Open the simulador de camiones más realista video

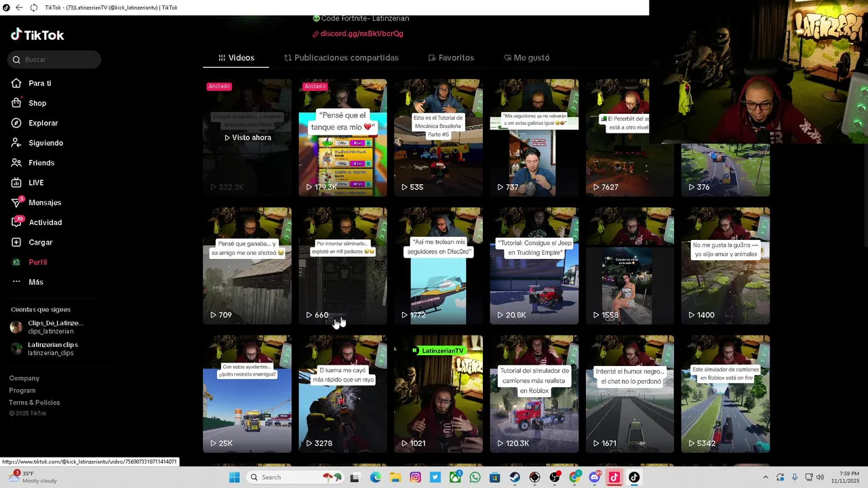coord(534,394)
